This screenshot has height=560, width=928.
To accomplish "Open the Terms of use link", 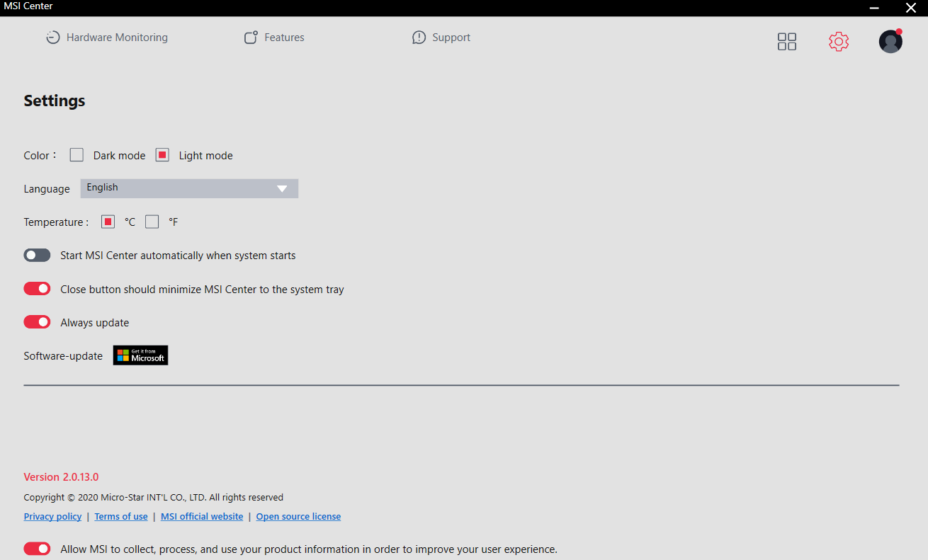I will pyautogui.click(x=121, y=517).
